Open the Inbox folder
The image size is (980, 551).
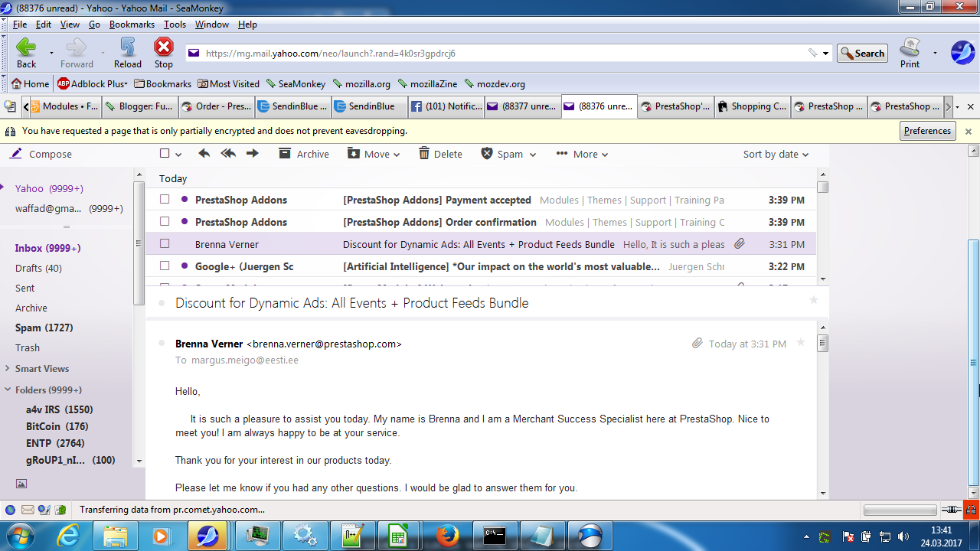point(47,248)
